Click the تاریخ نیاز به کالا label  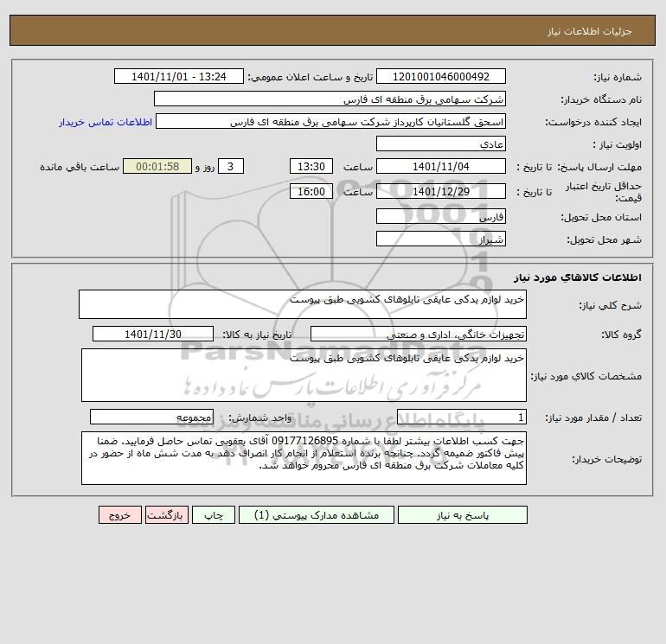click(x=258, y=335)
